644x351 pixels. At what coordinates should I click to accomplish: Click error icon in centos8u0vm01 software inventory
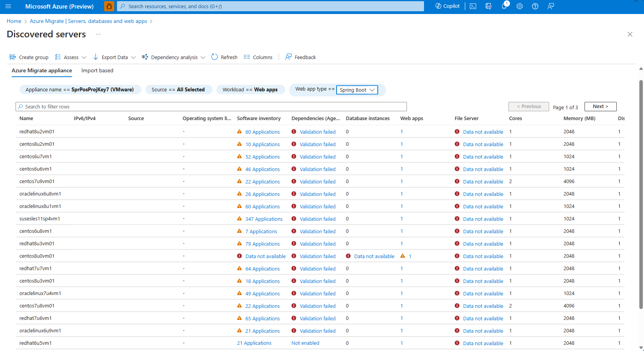[239, 256]
